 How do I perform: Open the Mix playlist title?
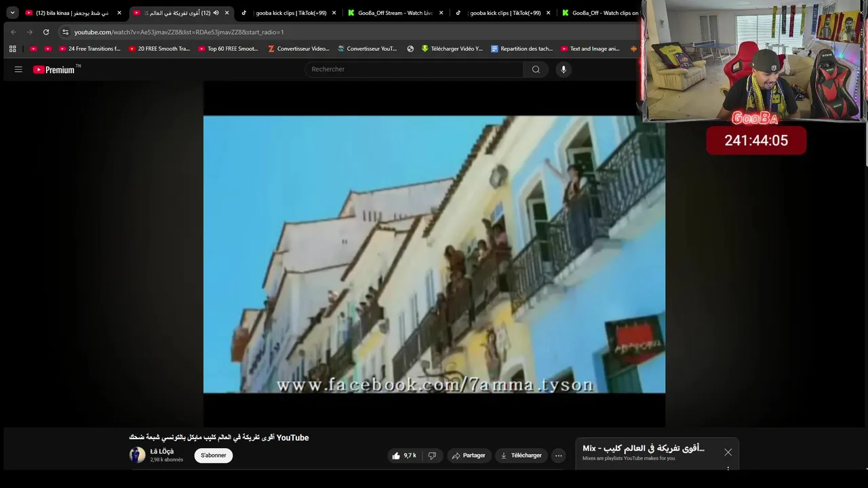pos(644,448)
